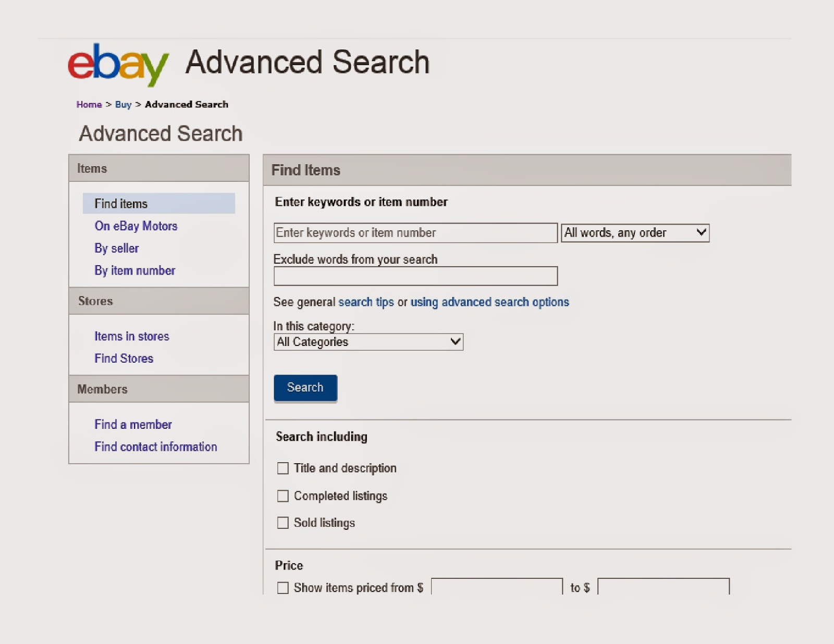This screenshot has height=644, width=834.
Task: Check the Sold listings box
Action: point(283,522)
